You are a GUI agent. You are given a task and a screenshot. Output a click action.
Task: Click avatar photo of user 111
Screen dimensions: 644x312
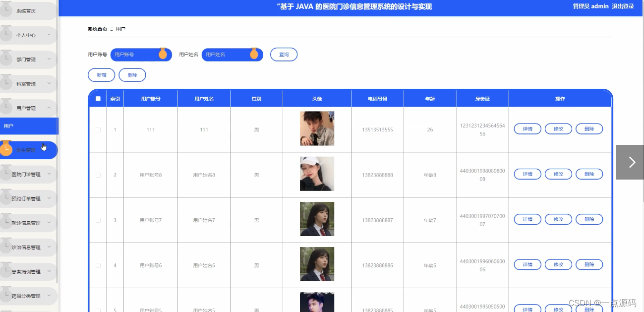tap(317, 128)
